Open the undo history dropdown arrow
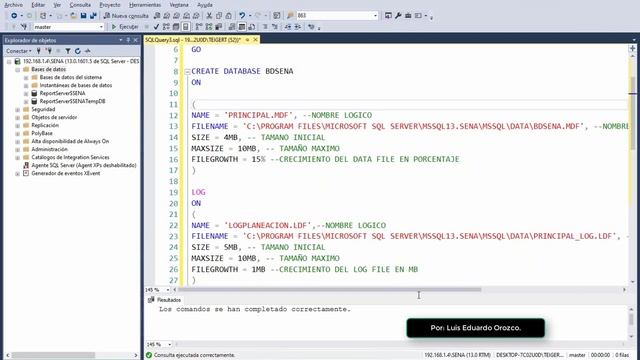Image resolution: width=640 pixels, height=360 pixels. 249,16
